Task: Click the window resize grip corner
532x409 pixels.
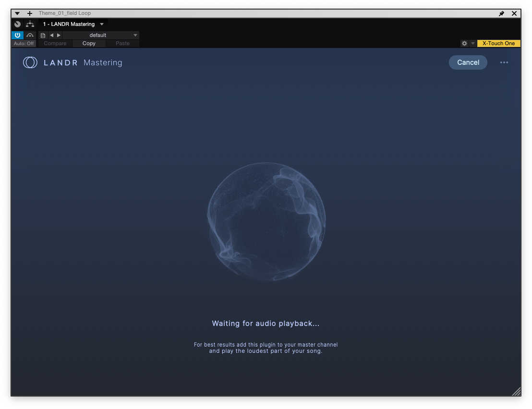Action: point(516,392)
